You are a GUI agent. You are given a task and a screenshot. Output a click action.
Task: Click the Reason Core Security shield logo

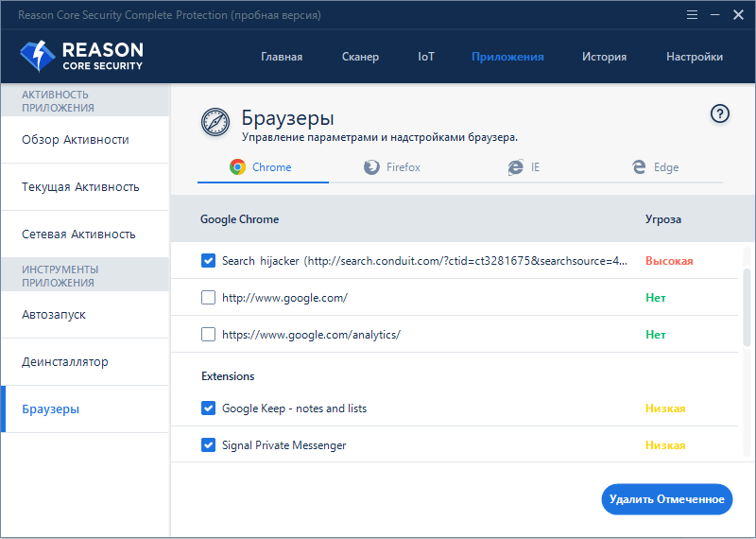38,56
